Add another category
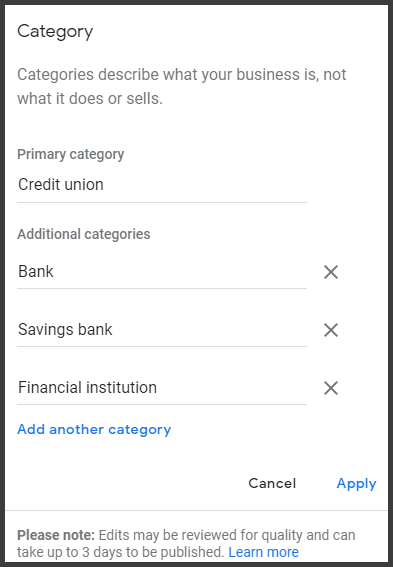Viewport: 393px width, 567px height. (x=94, y=430)
